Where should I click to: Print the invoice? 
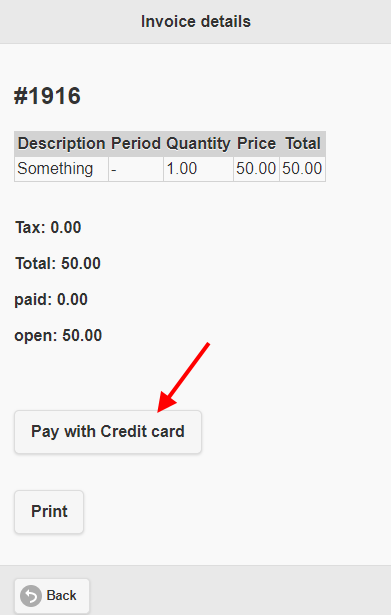(49, 512)
